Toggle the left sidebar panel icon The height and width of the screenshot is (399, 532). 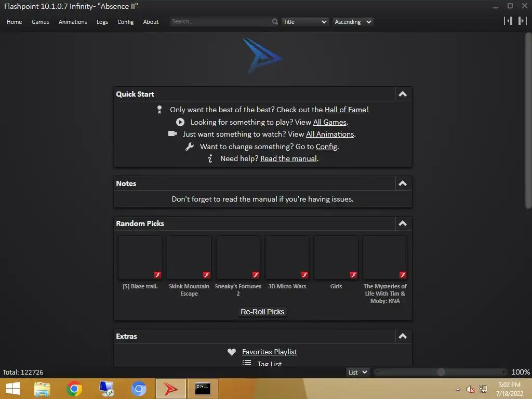tap(508, 21)
